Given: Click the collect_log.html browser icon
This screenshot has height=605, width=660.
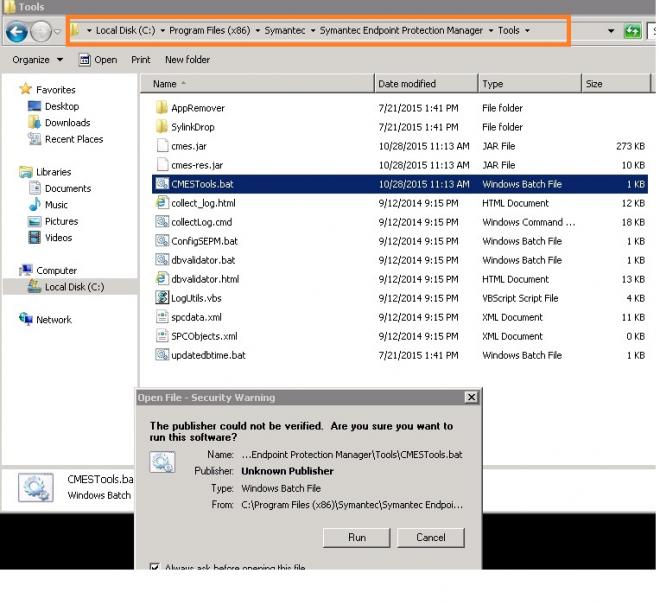Looking at the screenshot, I should (162, 203).
